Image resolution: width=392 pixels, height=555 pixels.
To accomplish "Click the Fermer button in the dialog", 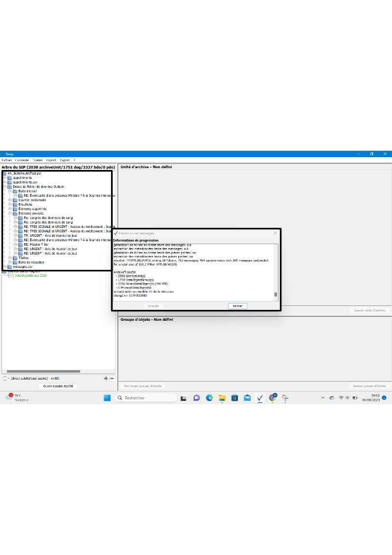I will click(237, 306).
